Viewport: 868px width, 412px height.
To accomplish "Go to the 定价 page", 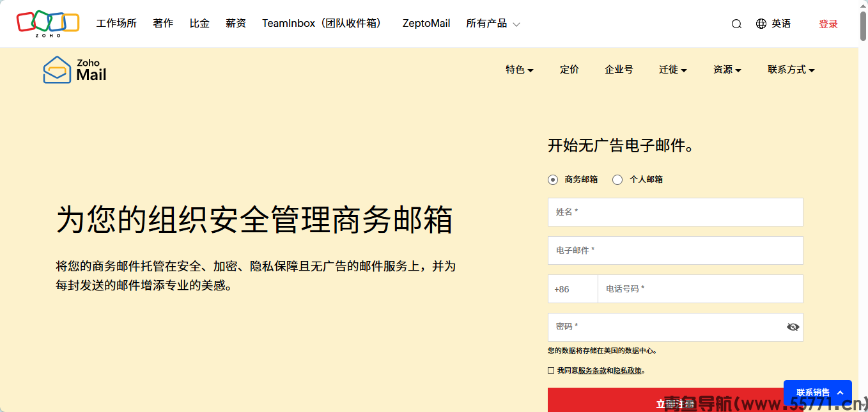I will [x=570, y=70].
